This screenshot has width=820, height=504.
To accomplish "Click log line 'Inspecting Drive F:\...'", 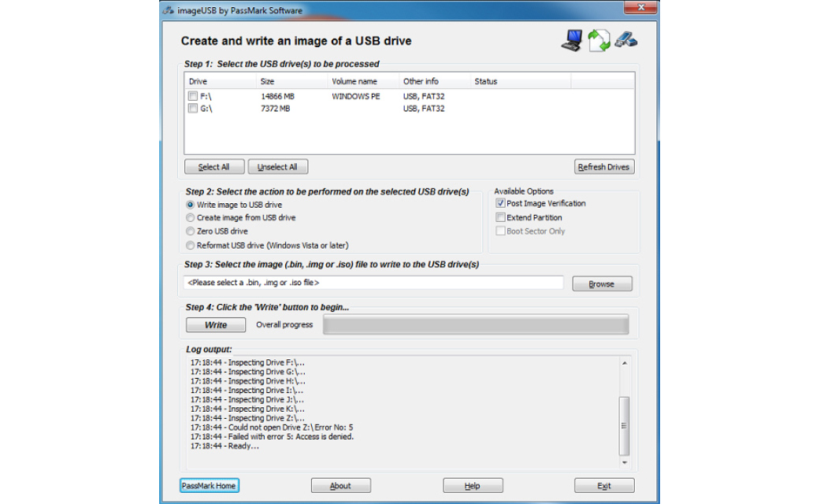I will (x=247, y=362).
